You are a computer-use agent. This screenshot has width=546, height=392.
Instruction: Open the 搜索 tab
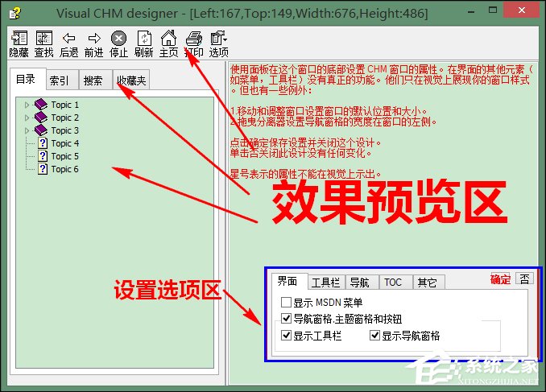96,80
